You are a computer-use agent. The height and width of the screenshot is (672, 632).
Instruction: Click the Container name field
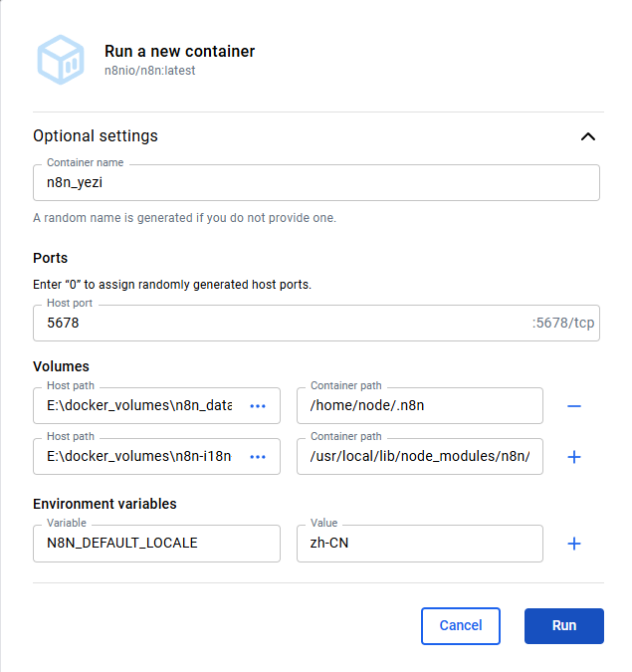pos(316,182)
